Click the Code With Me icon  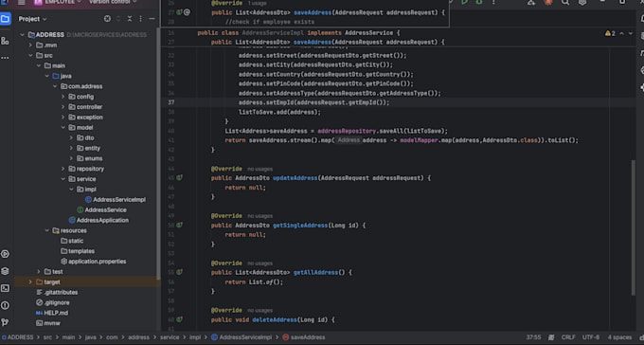pos(531,2)
